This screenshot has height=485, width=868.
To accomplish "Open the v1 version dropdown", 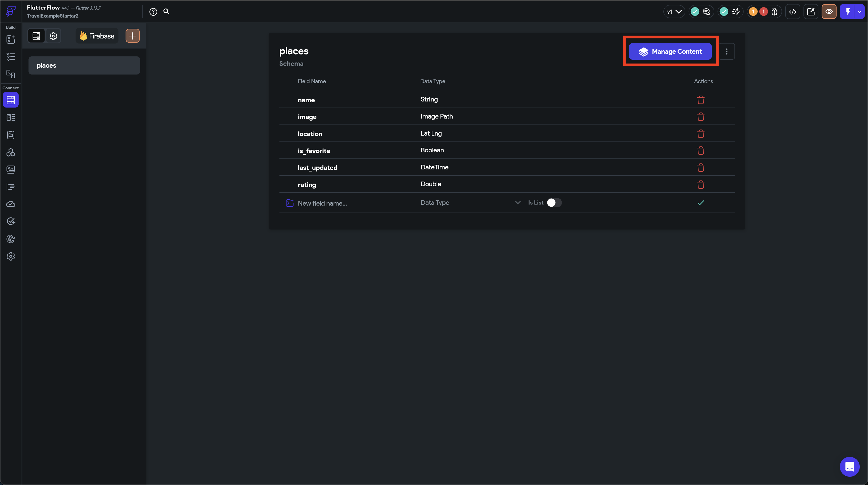I will tap(674, 12).
